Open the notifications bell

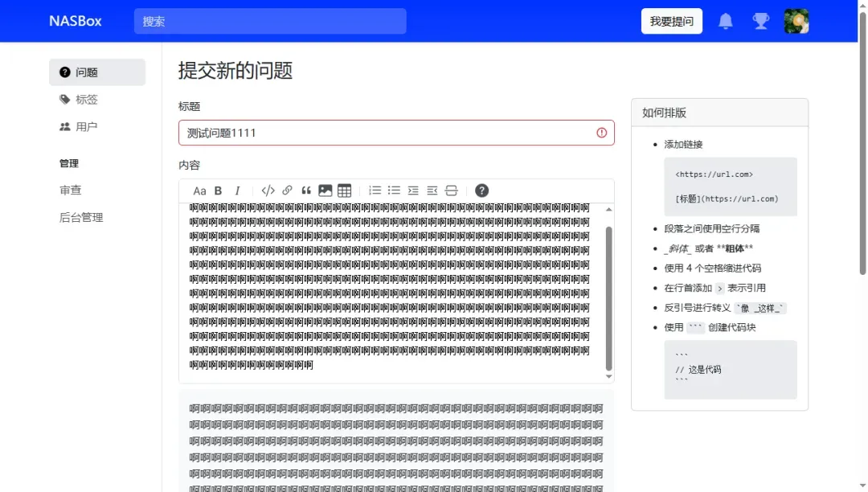[x=725, y=22]
